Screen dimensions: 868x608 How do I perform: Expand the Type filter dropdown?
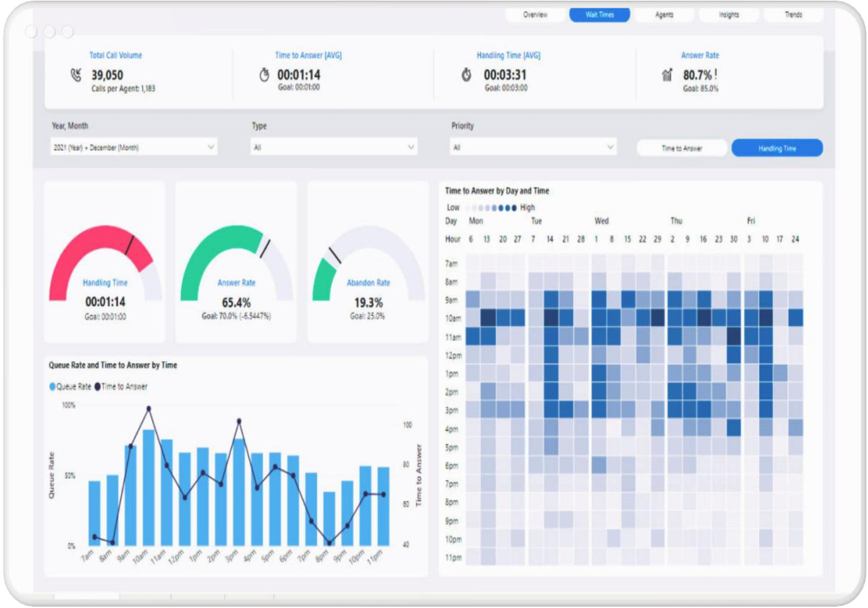(x=334, y=147)
